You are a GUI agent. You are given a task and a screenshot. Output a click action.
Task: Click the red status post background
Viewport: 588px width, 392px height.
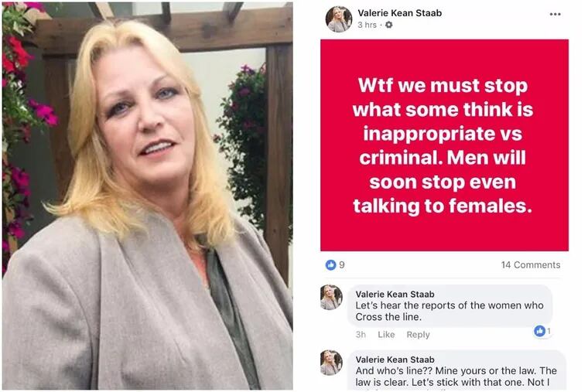[444, 145]
